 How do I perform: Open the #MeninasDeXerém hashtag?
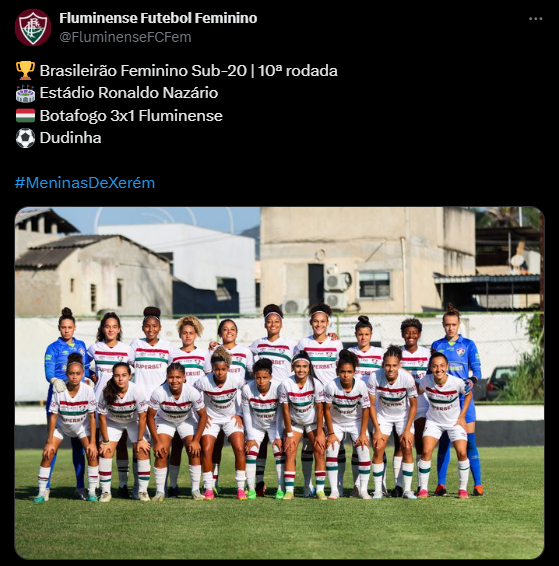tap(85, 183)
